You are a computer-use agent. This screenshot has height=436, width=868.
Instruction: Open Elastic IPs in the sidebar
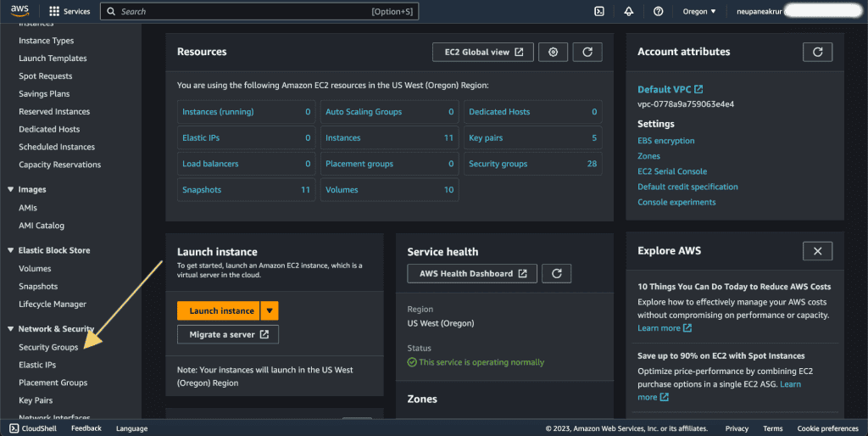point(37,365)
